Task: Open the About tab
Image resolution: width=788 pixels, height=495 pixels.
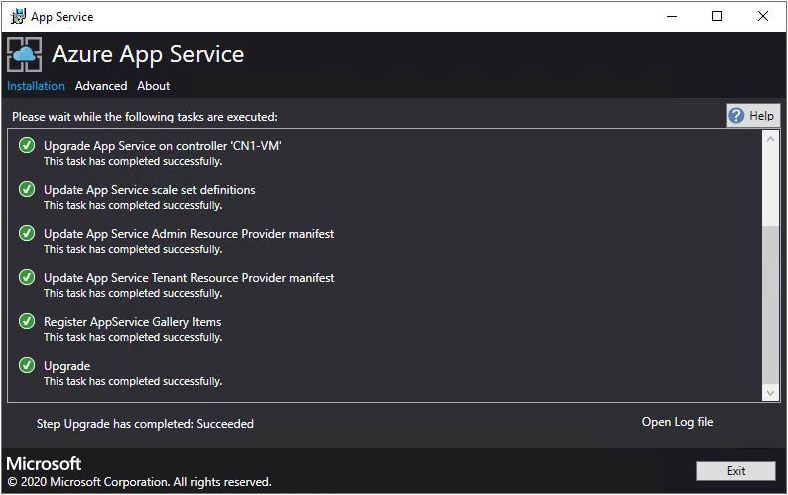Action: pos(154,86)
